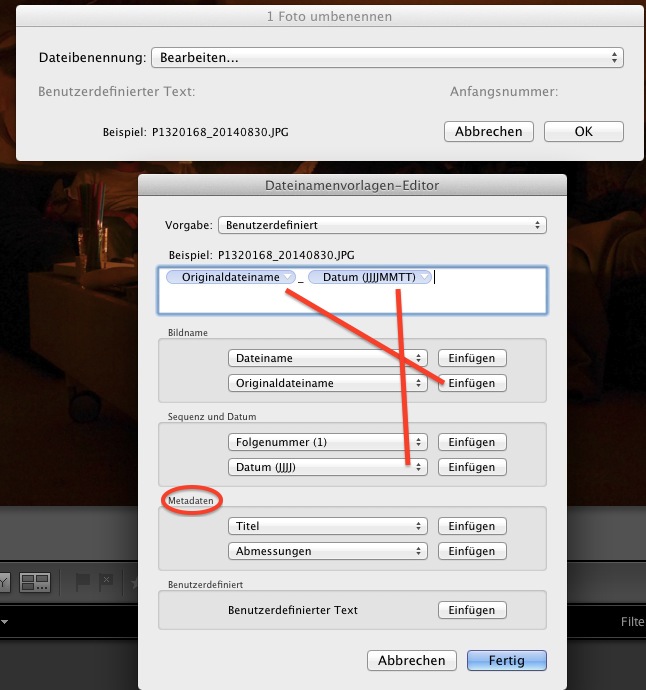Image resolution: width=646 pixels, height=690 pixels.
Task: Open the Dateiname dropdown under Bildname
Action: [x=327, y=358]
